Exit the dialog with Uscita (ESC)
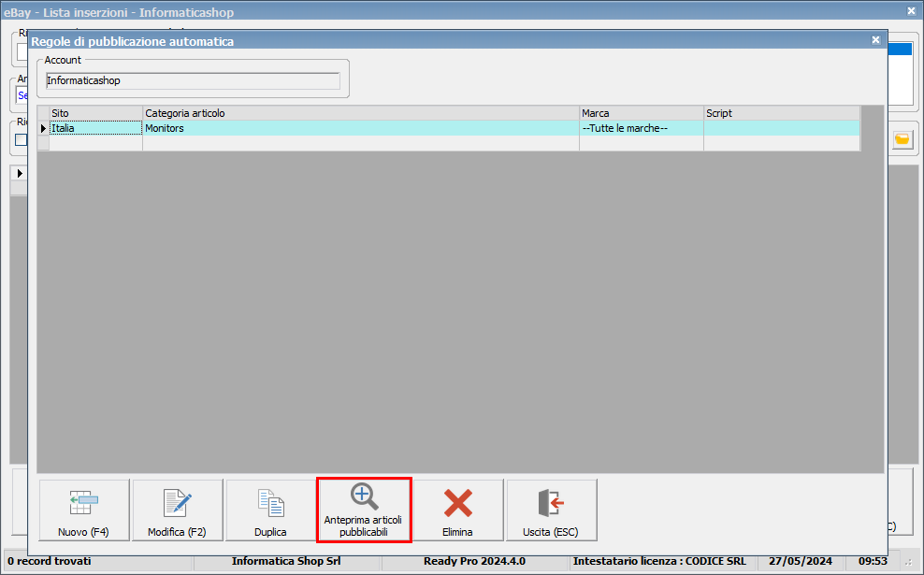This screenshot has width=924, height=575. coord(552,510)
